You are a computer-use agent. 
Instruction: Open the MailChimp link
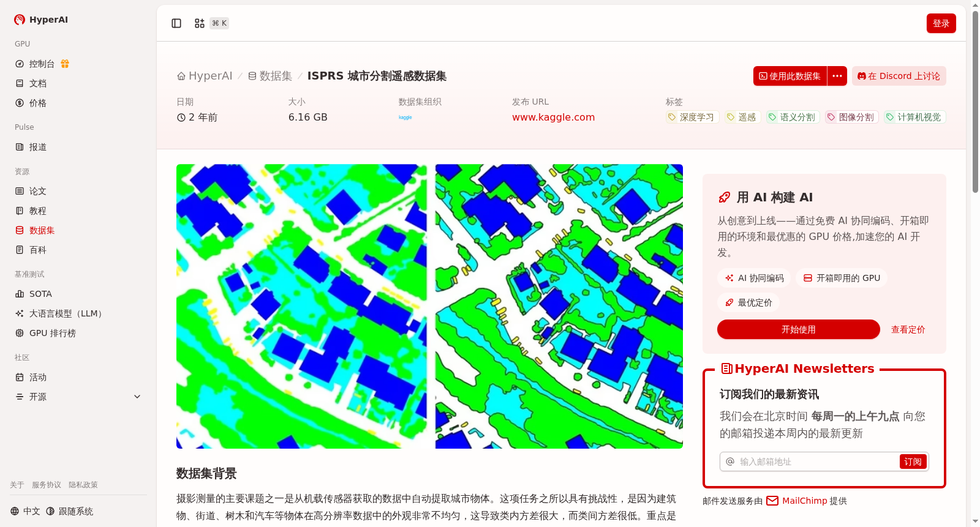tap(797, 501)
